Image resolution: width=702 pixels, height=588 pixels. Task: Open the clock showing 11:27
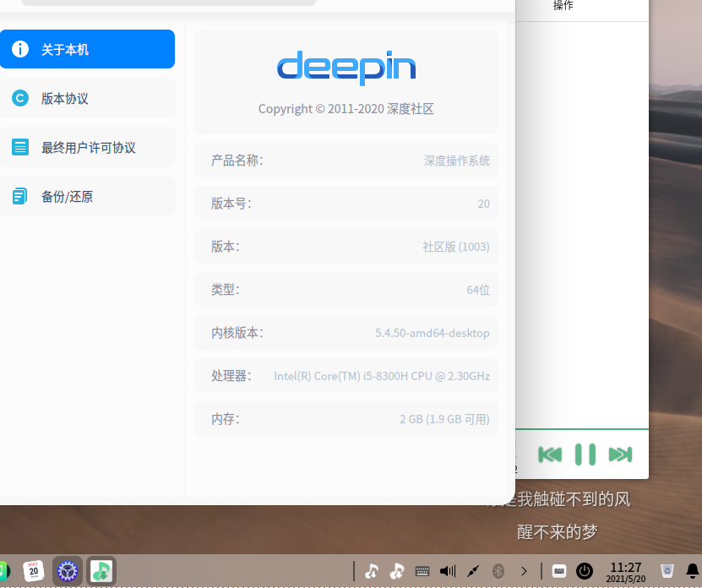626,572
